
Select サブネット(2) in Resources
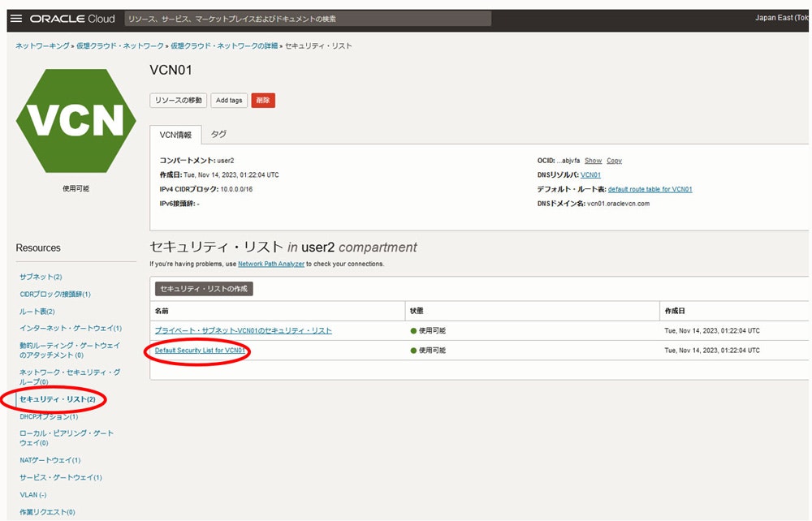[41, 277]
